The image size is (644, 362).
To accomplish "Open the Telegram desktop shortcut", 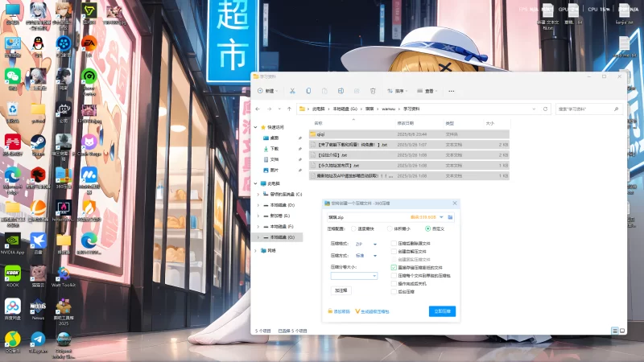I will 38,341.
